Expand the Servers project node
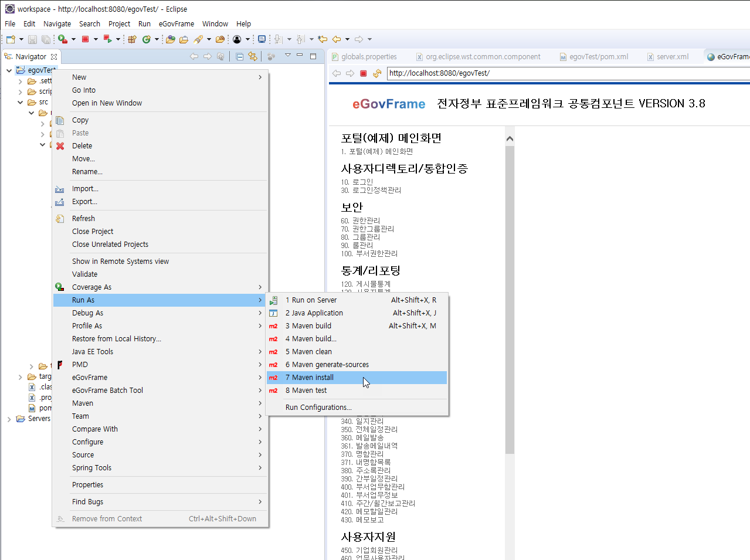 (9, 419)
